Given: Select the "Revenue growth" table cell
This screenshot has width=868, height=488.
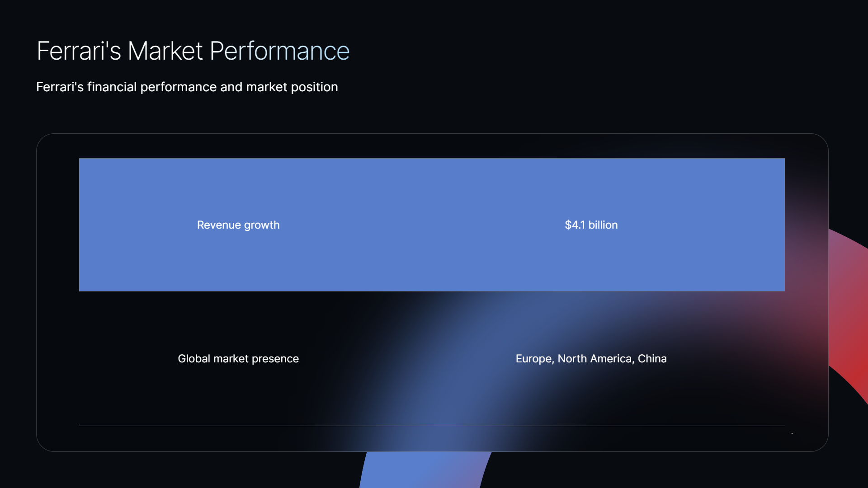Looking at the screenshot, I should click(x=238, y=225).
